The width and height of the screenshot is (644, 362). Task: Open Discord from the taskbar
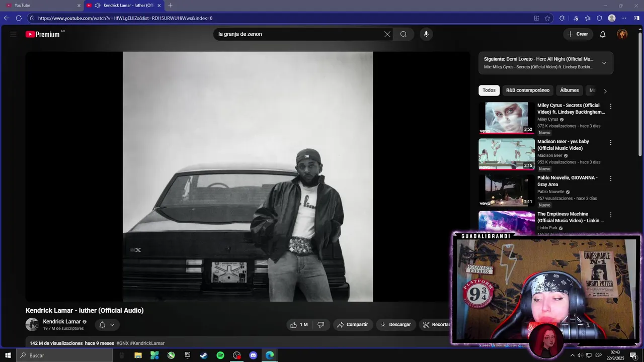[x=253, y=355]
